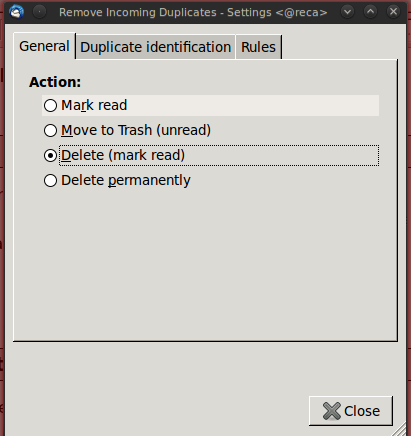Click the Thunderbird icon in the title bar
411x436 pixels.
pyautogui.click(x=17, y=12)
